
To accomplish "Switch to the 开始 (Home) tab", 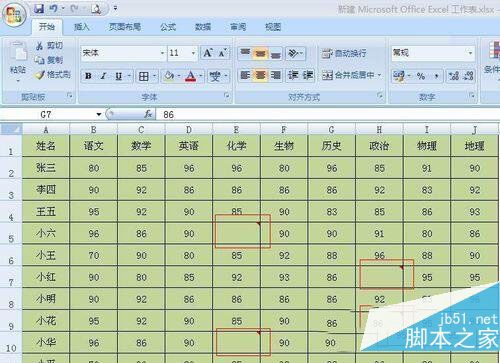I will click(47, 27).
